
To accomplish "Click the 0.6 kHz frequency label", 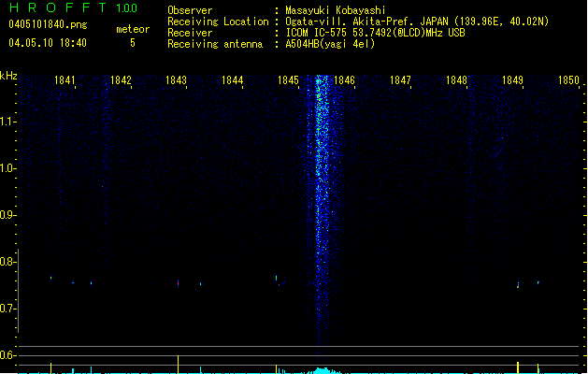I will click(7, 355).
